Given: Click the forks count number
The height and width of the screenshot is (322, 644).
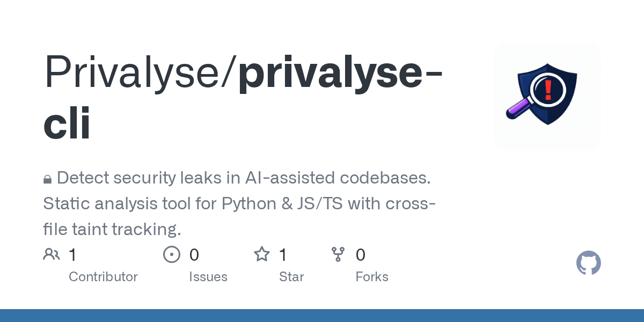Looking at the screenshot, I should click(361, 254).
